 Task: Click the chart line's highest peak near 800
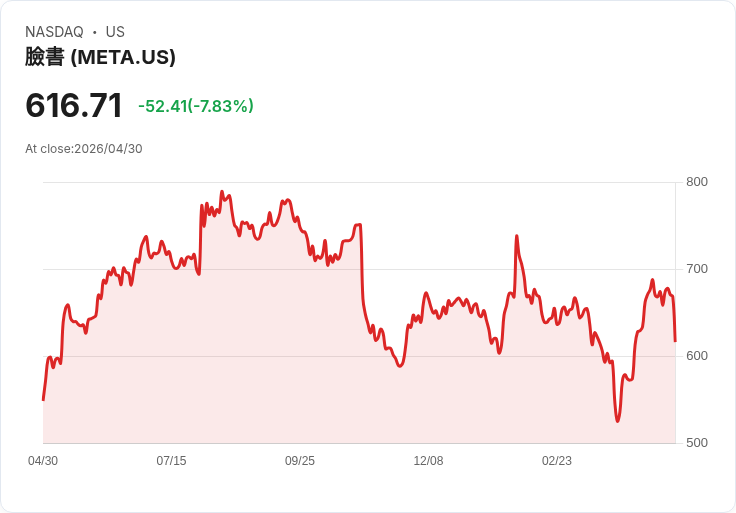(x=221, y=192)
